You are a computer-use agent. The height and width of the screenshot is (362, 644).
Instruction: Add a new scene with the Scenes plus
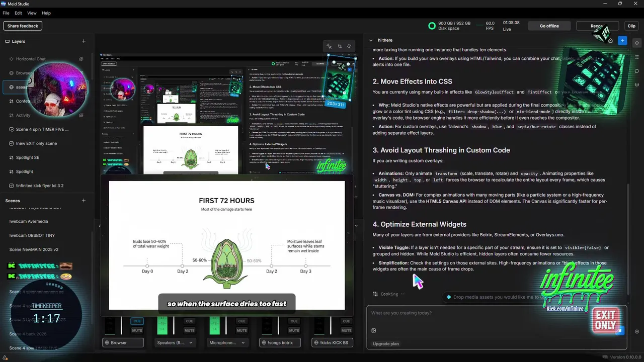coord(84,201)
